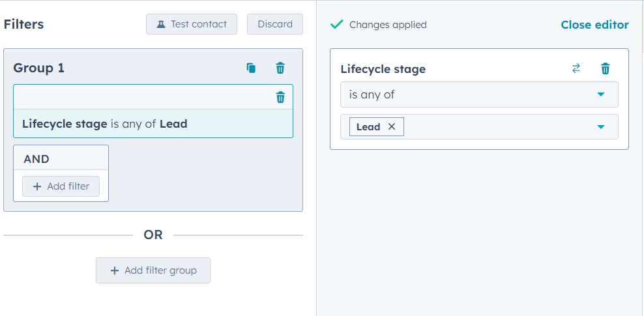Open the 'is any of' operator dropdown
The height and width of the screenshot is (316, 644).
point(479,94)
